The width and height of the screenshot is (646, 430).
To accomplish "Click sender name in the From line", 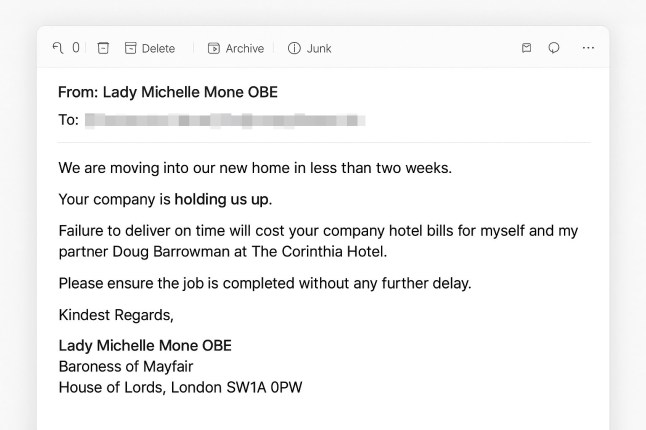I will [190, 92].
